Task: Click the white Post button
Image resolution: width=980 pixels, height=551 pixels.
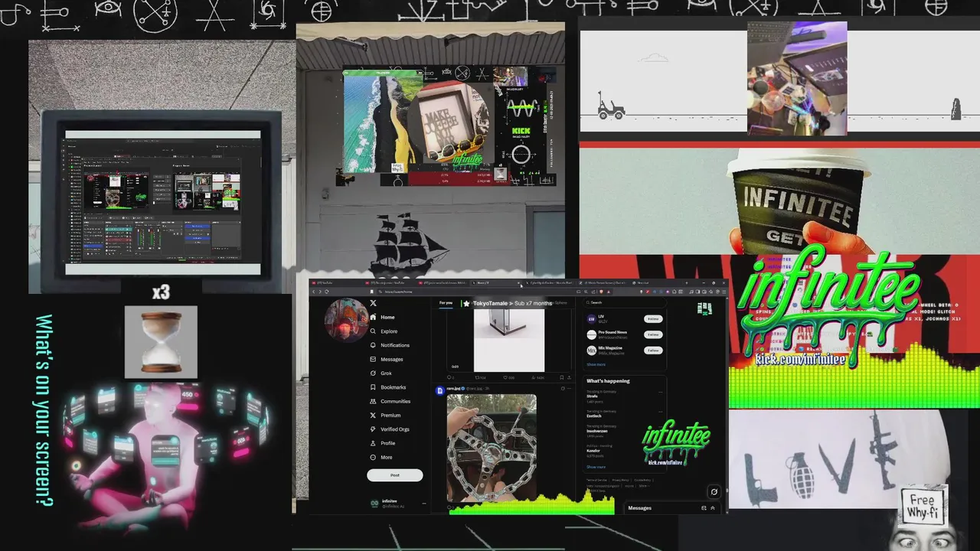Action: [x=394, y=475]
